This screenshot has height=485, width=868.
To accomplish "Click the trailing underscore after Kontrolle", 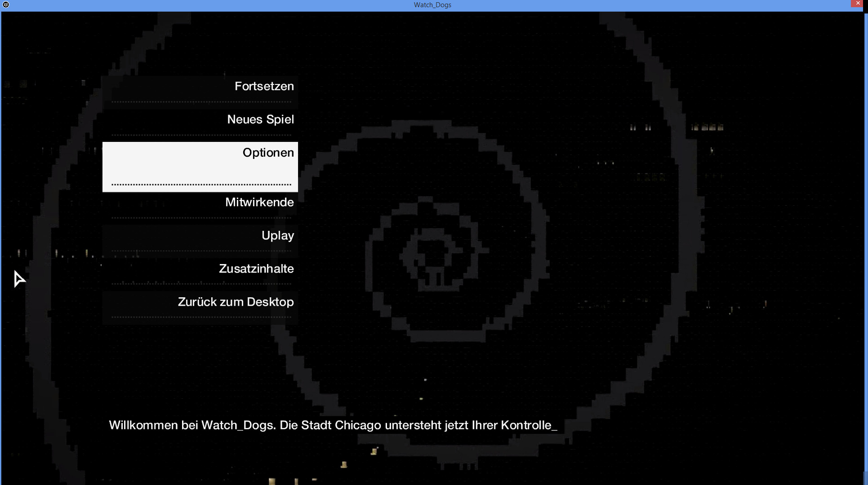I will tap(555, 429).
